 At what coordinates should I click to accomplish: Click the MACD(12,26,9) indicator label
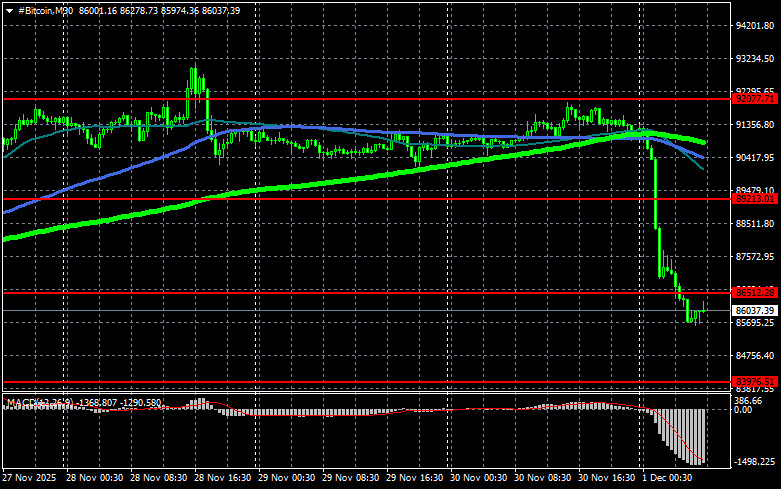40,402
